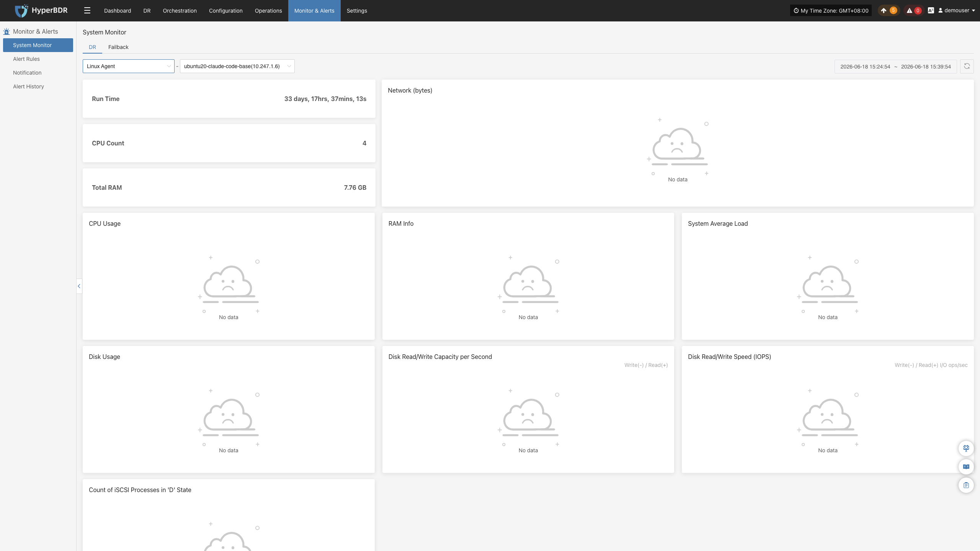Image resolution: width=980 pixels, height=551 pixels.
Task: Collapse the left sidebar with chevron
Action: (79, 286)
